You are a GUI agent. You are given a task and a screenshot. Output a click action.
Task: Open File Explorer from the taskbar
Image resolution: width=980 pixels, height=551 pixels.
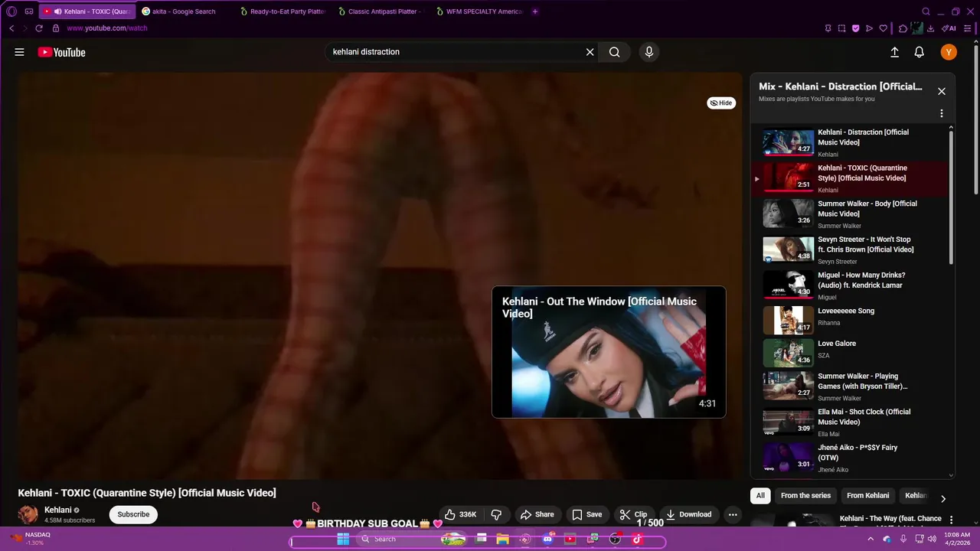coord(503,539)
